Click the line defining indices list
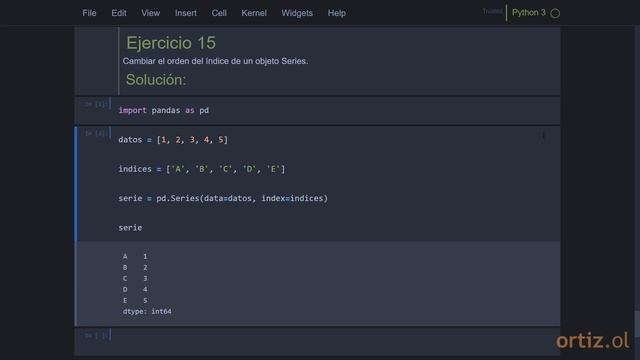640x360 pixels. pyautogui.click(x=202, y=169)
